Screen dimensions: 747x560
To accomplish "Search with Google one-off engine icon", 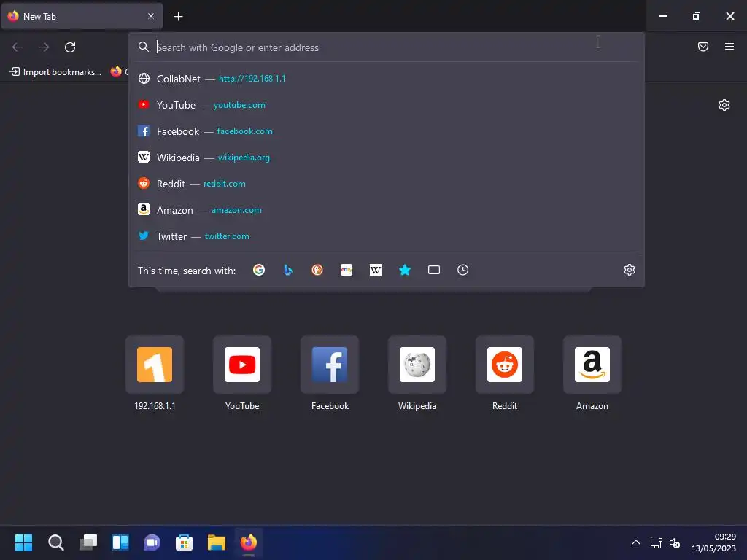I will (259, 270).
